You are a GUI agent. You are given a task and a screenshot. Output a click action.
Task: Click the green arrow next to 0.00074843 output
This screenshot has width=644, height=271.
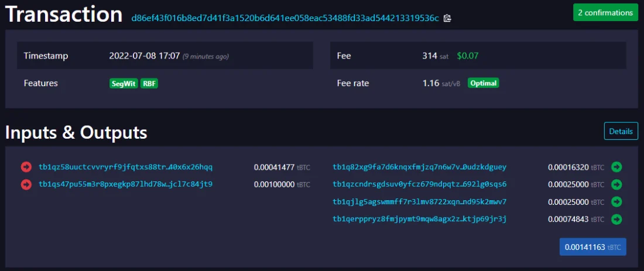click(616, 219)
